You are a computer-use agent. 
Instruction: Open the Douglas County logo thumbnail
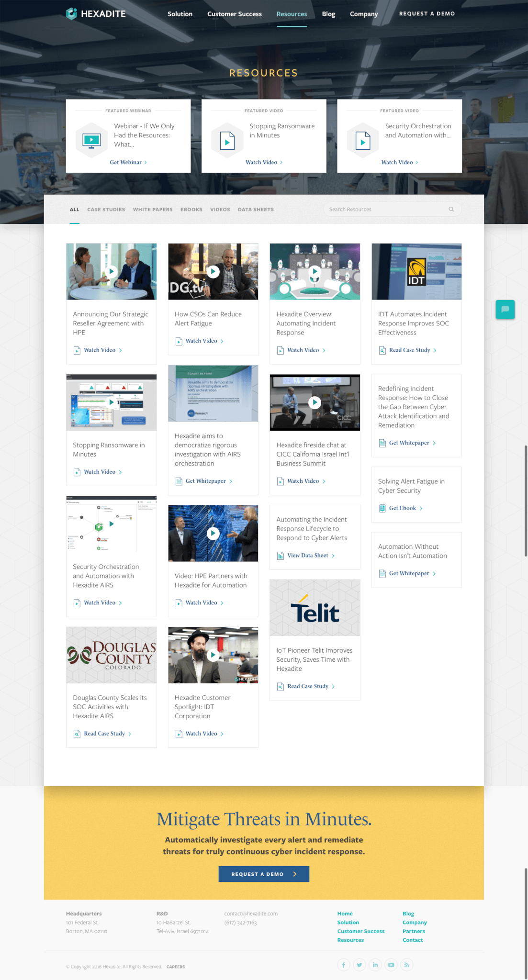click(112, 655)
